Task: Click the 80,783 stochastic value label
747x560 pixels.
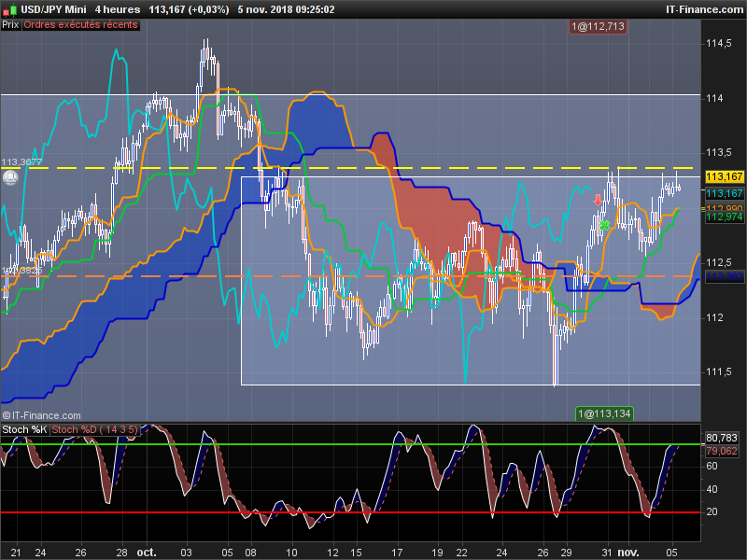Action: tap(721, 438)
